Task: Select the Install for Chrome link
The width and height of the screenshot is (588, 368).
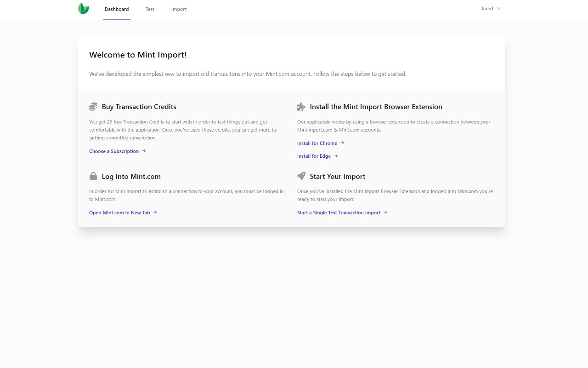Action: pyautogui.click(x=317, y=144)
